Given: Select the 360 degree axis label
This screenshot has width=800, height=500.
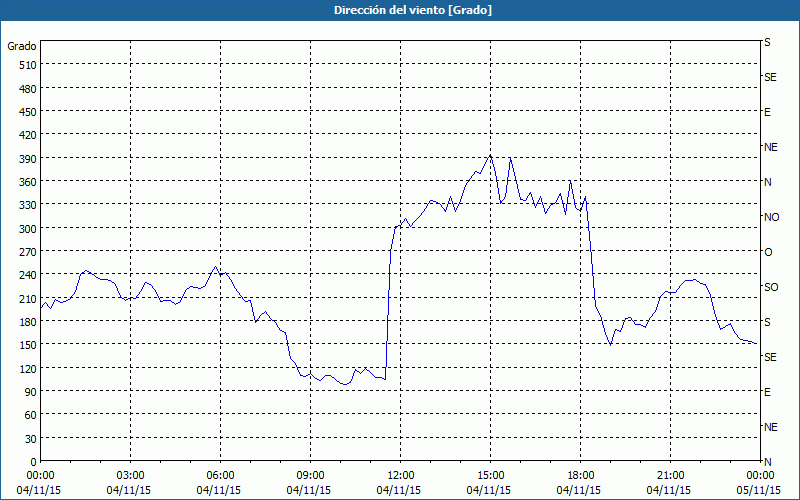Looking at the screenshot, I should coord(28,182).
